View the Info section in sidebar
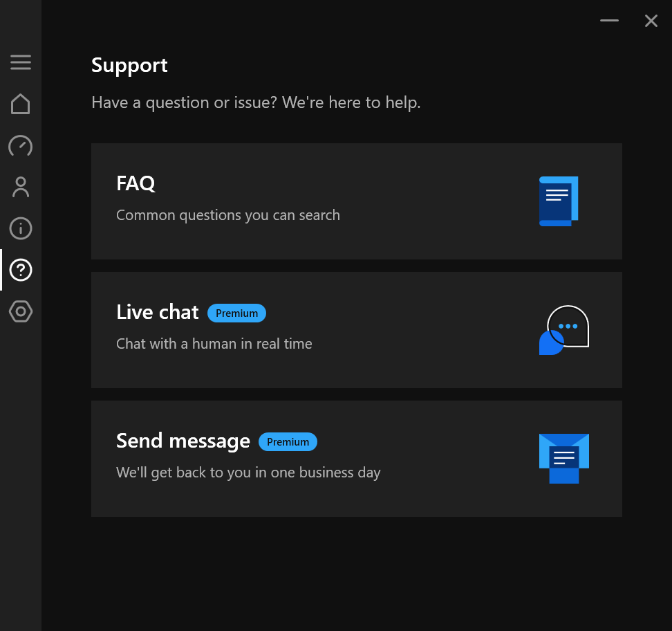This screenshot has height=631, width=672. [21, 228]
